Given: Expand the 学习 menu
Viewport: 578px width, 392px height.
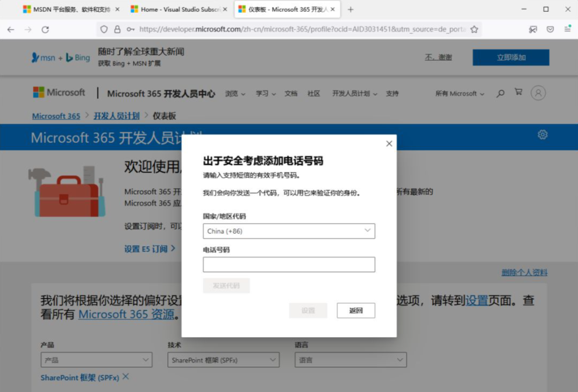Looking at the screenshot, I should click(266, 94).
